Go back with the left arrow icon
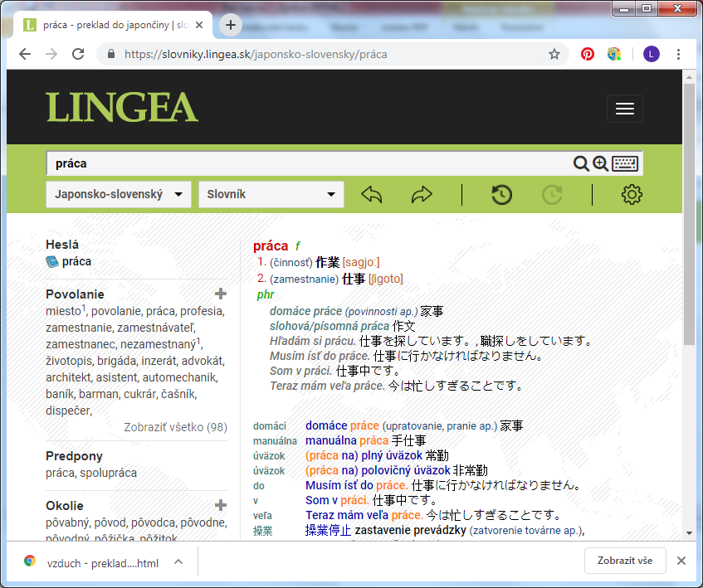This screenshot has height=588, width=703. tap(372, 195)
